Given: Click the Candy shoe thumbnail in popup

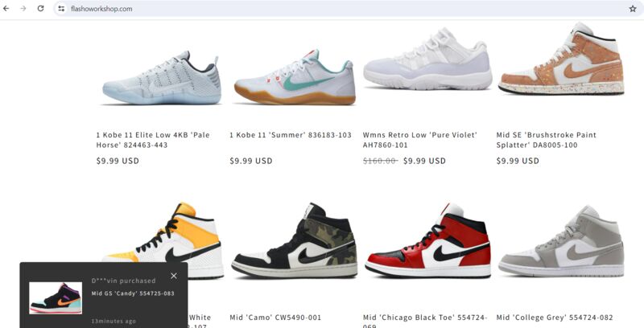Looking at the screenshot, I should click(x=56, y=298).
